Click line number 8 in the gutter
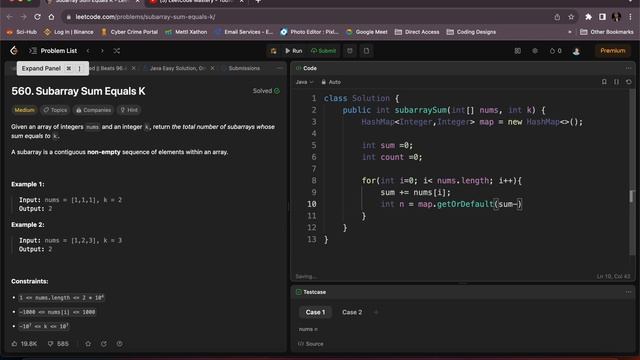This screenshot has height=360, width=640. click(314, 180)
